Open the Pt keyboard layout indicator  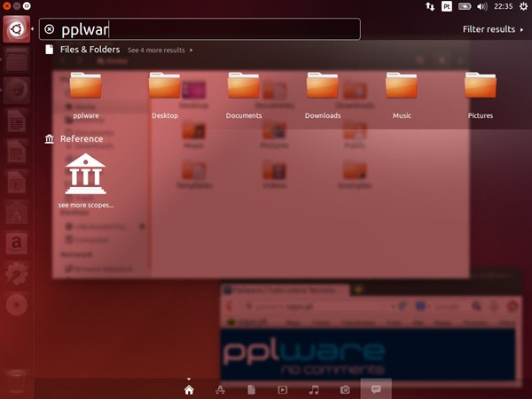447,6
